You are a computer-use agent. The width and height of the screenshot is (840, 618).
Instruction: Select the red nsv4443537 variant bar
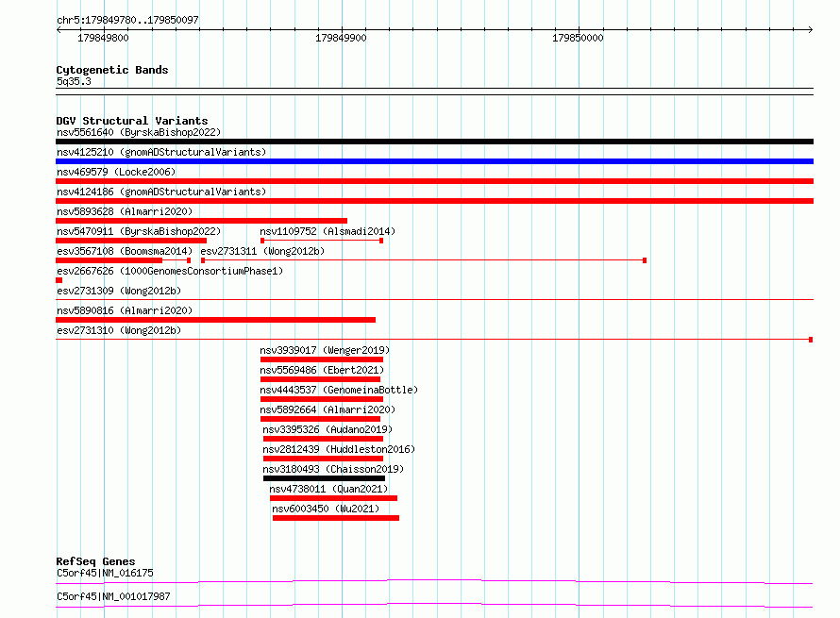pos(322,399)
